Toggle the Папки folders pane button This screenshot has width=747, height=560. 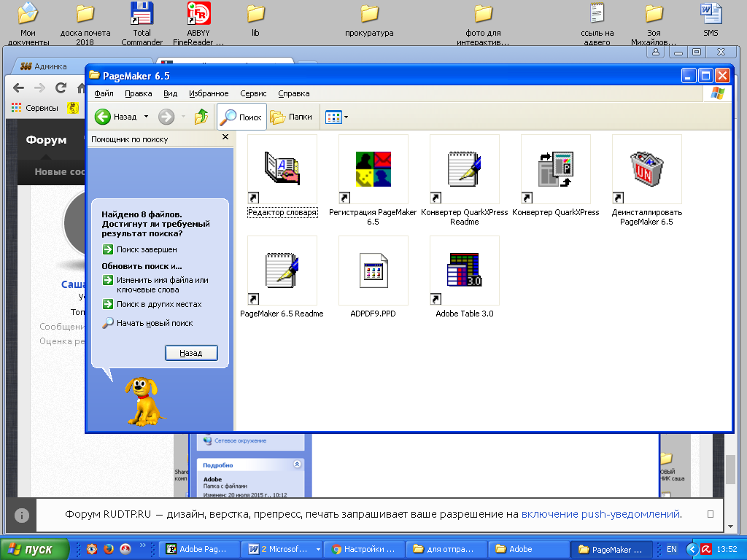point(291,117)
